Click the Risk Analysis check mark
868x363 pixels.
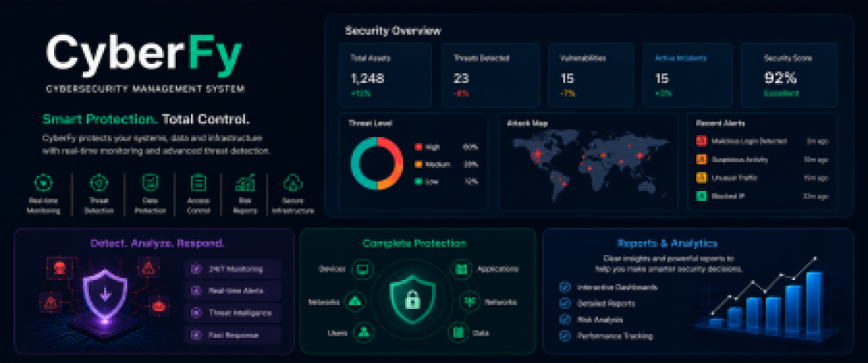pos(565,319)
